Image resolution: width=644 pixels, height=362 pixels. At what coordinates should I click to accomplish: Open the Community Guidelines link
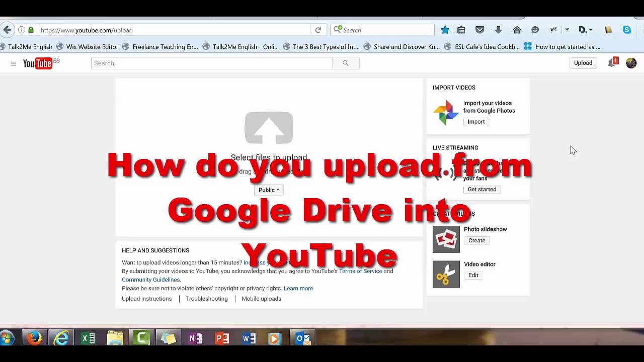point(150,280)
